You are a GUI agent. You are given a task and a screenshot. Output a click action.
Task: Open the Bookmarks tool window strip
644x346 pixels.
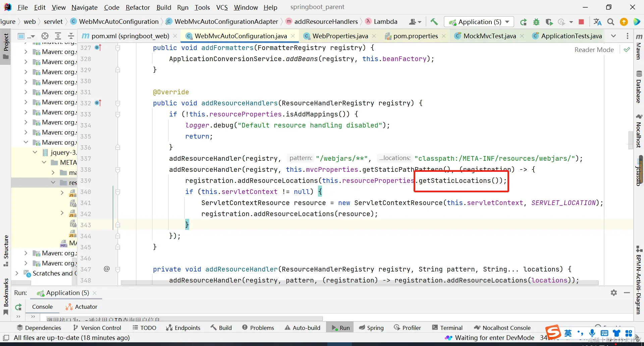tap(6, 297)
